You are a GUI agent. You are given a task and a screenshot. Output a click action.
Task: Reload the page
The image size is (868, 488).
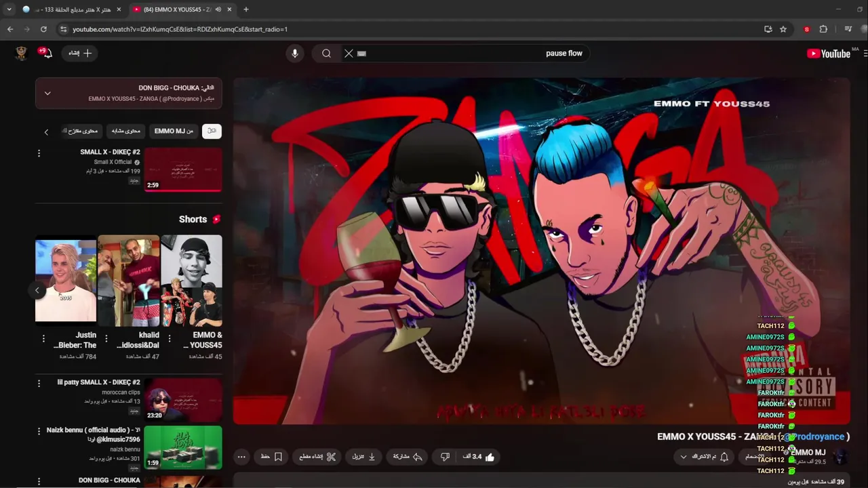point(43,29)
